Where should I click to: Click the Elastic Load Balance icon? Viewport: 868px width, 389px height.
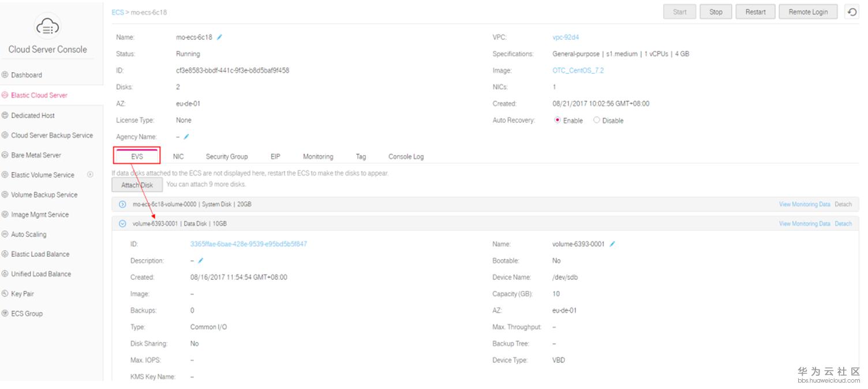pyautogui.click(x=5, y=254)
